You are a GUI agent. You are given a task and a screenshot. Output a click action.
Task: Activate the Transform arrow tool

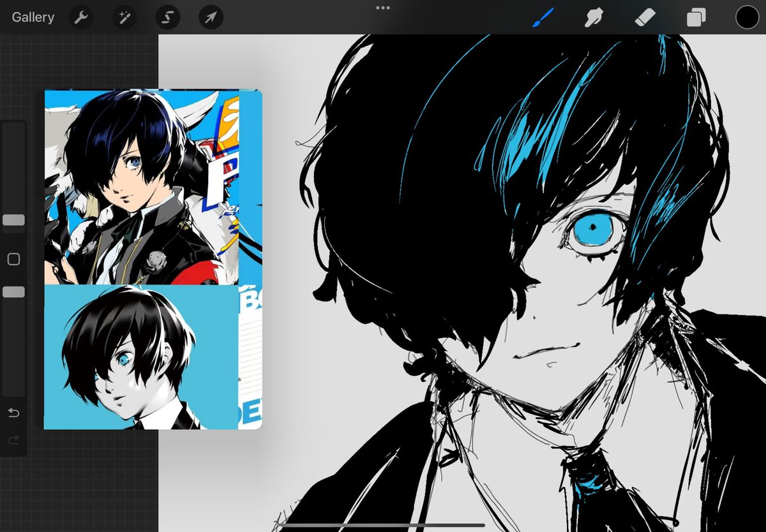coord(210,18)
